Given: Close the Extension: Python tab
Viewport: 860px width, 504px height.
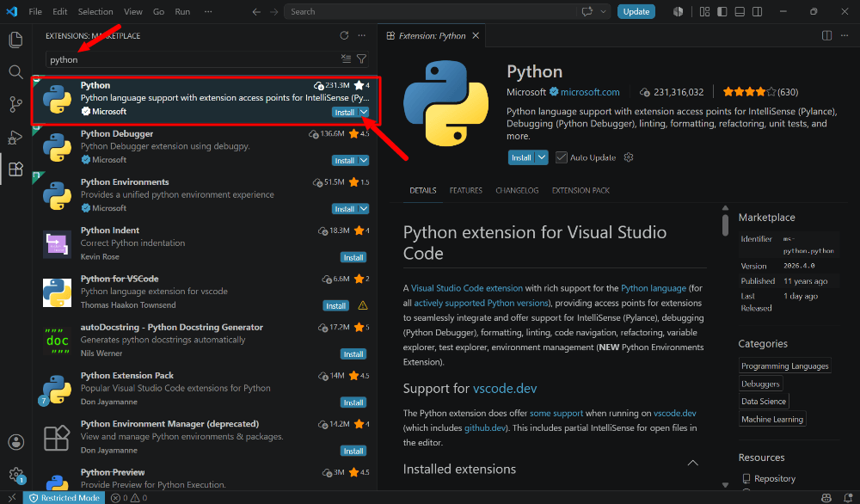Looking at the screenshot, I should click(x=476, y=35).
